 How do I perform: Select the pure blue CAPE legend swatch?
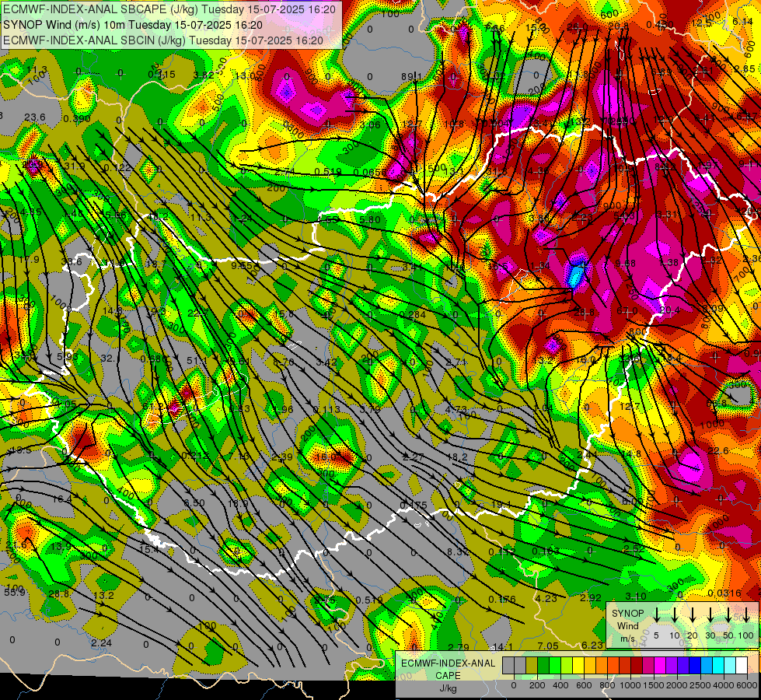[694, 666]
